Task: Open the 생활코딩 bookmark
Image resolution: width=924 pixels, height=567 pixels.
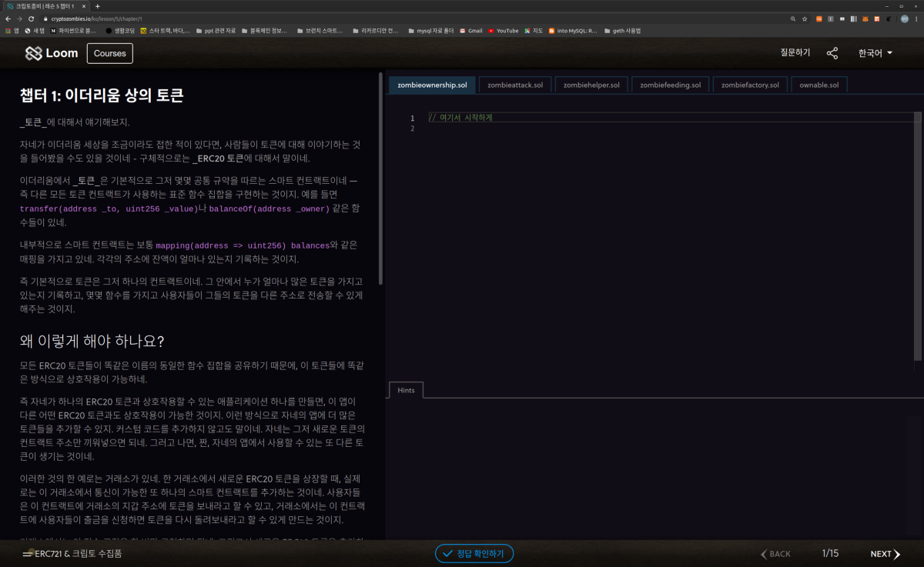Action: (119, 31)
